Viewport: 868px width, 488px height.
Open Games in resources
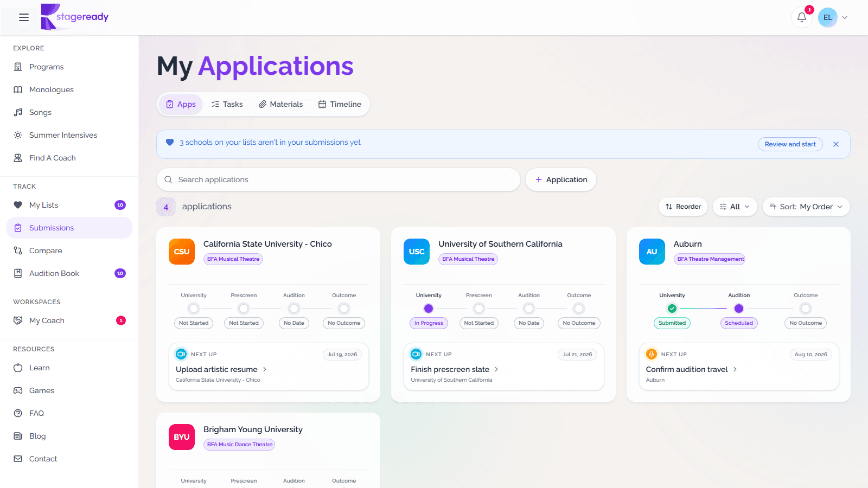[69, 390]
